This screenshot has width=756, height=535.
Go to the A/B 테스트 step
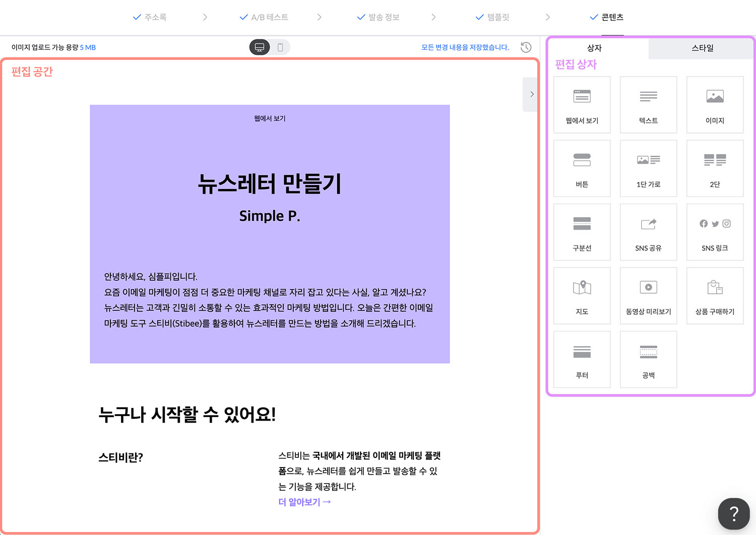tap(264, 17)
